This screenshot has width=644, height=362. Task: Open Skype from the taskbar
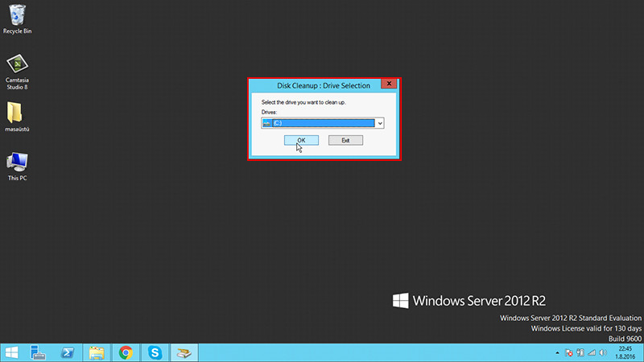(155, 352)
